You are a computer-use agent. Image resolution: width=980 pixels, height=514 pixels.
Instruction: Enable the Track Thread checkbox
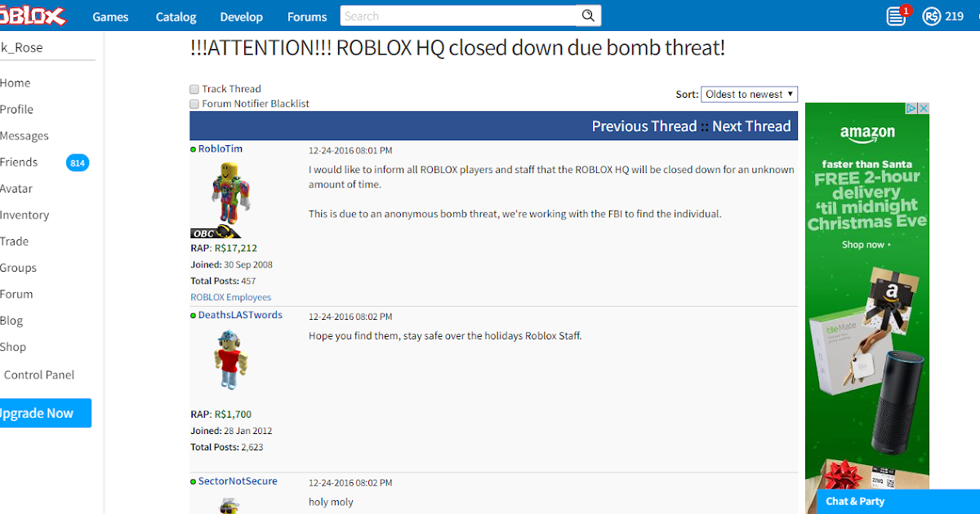pyautogui.click(x=194, y=89)
